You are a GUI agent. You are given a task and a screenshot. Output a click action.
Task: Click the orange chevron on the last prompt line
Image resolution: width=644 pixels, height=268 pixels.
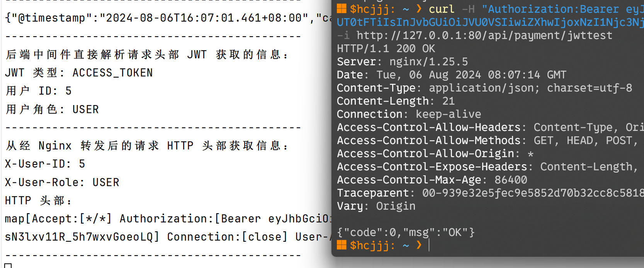(419, 245)
